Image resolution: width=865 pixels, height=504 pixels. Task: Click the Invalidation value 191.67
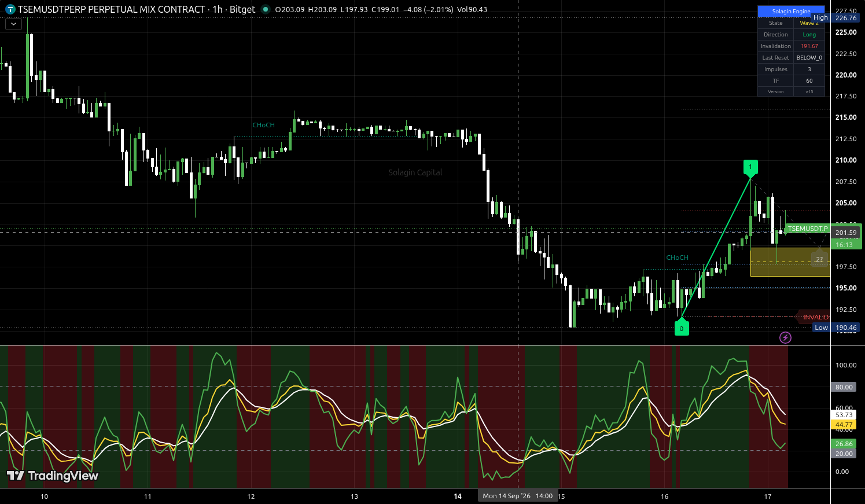(x=809, y=46)
